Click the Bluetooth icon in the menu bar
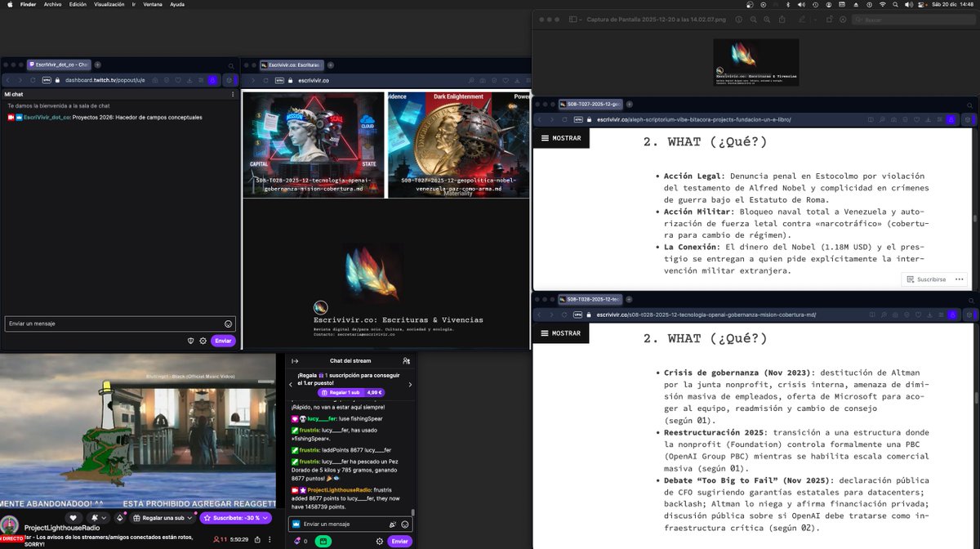The height and width of the screenshot is (549, 980). tap(787, 4)
